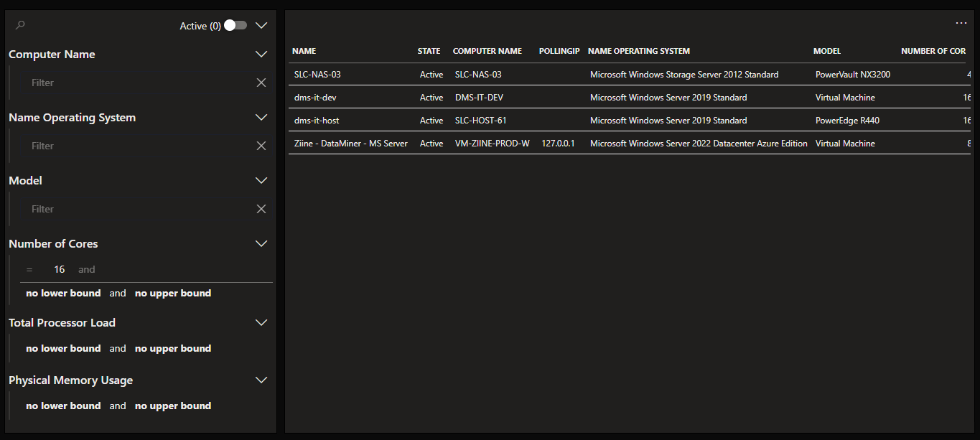This screenshot has height=440, width=980.
Task: Collapse the Number of Cores section
Action: coord(261,244)
